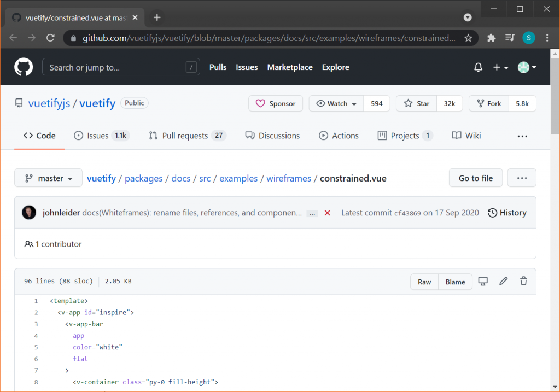This screenshot has height=392, width=560.
Task: Open Actions tab
Action: (339, 136)
